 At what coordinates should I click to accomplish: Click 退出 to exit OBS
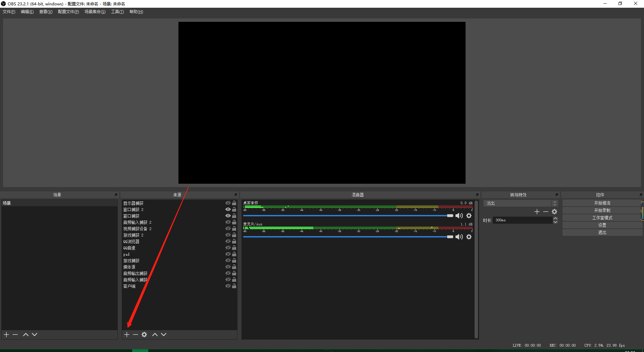[x=602, y=233]
